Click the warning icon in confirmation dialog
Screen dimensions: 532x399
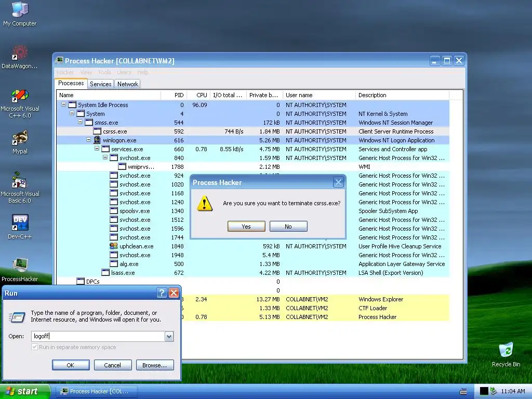coord(205,203)
